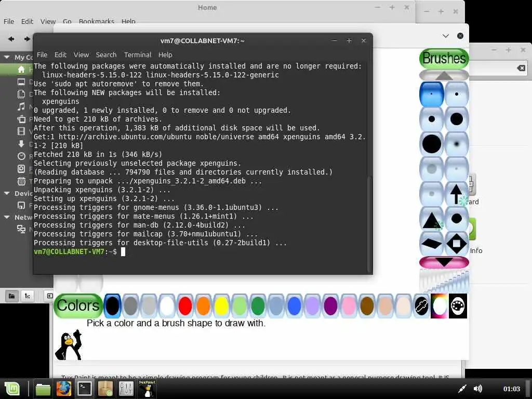Click the Colors header button
532x399 pixels.
click(78, 306)
